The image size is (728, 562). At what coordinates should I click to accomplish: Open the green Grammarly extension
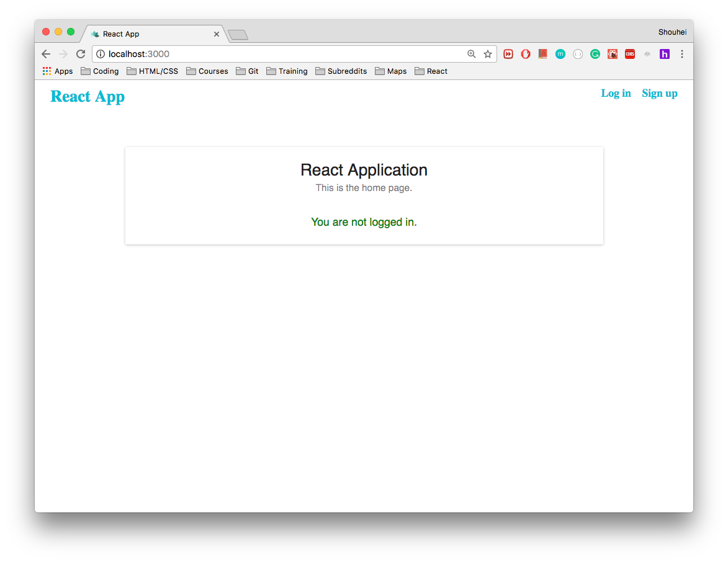[595, 54]
